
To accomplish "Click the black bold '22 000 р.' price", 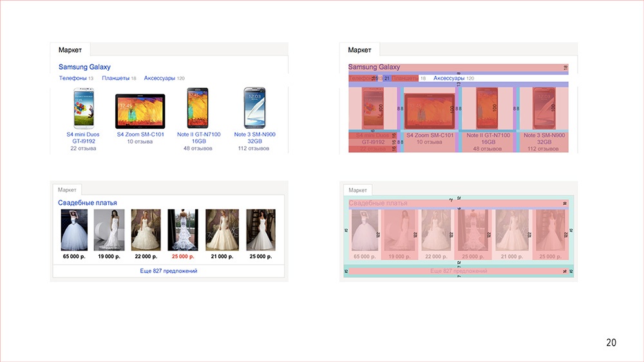I will pos(146,256).
